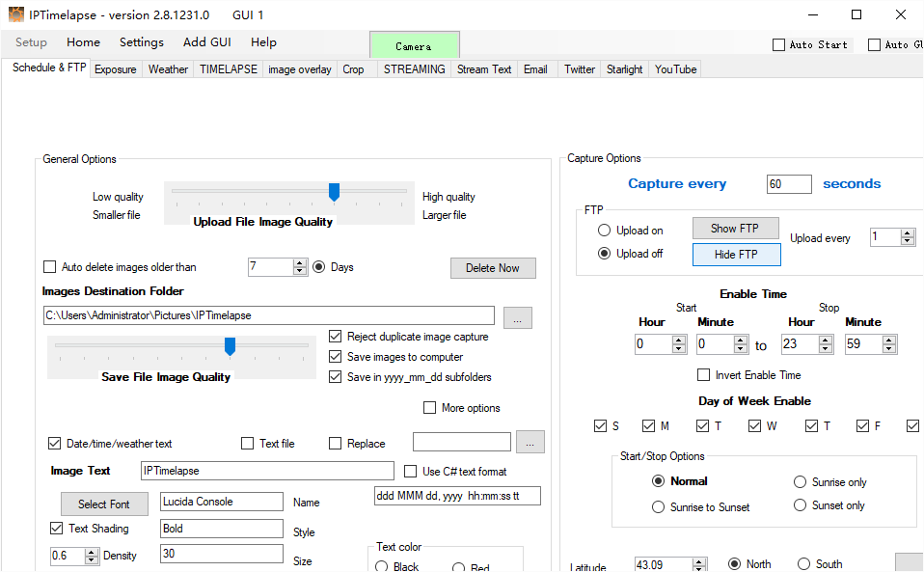924x572 pixels.
Task: Click the Images Destination Folder path field
Action: click(x=269, y=315)
